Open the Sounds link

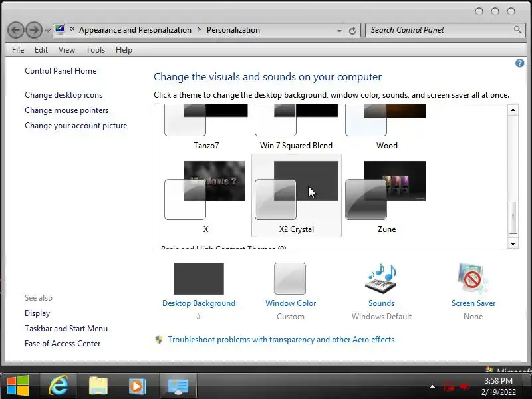pos(381,303)
